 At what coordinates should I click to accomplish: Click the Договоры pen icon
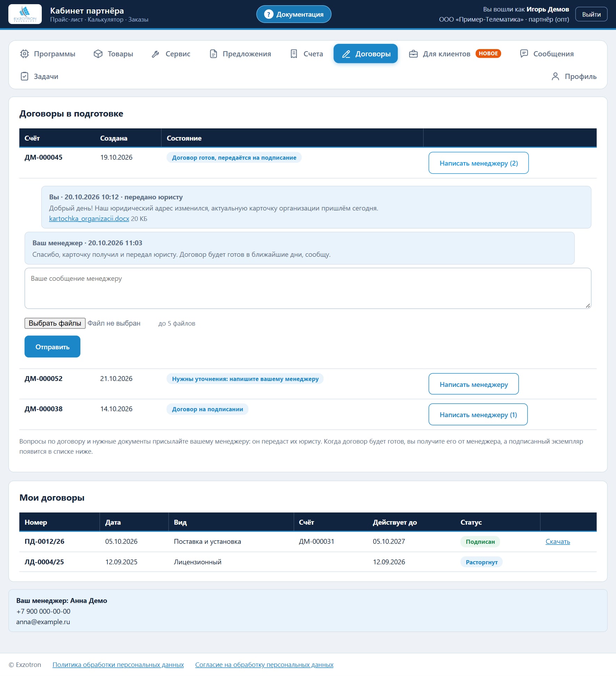(x=346, y=54)
